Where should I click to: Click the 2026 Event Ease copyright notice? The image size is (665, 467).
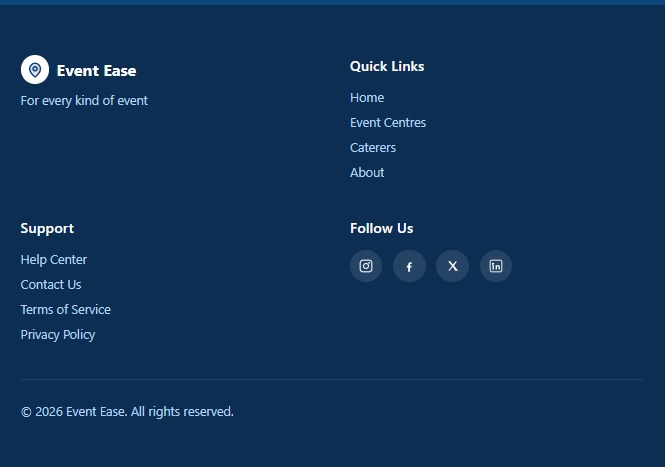point(127,411)
